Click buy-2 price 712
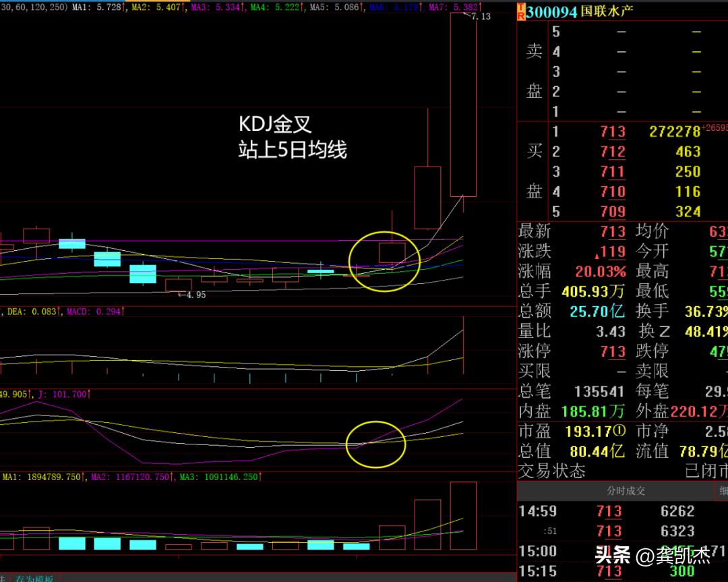Image resolution: width=728 pixels, height=582 pixels. 613,152
